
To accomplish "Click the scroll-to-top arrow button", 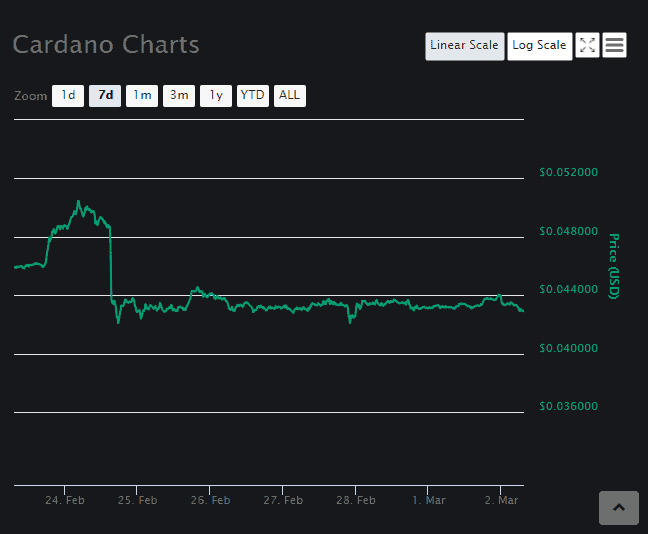I will point(619,508).
